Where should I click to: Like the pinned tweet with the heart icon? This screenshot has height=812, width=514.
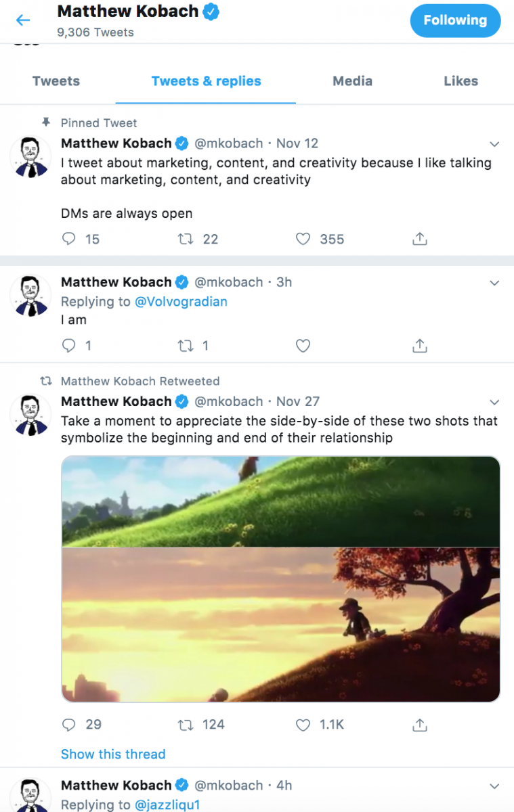pyautogui.click(x=303, y=239)
